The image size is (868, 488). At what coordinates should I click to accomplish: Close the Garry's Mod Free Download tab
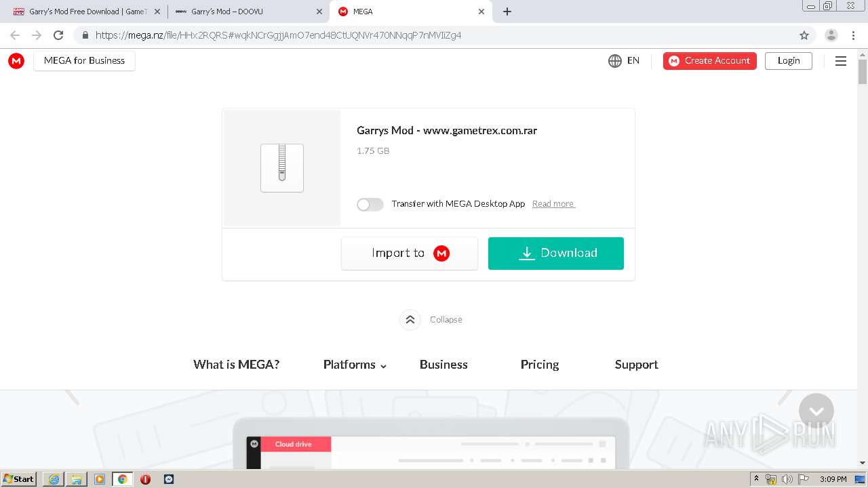(x=158, y=12)
